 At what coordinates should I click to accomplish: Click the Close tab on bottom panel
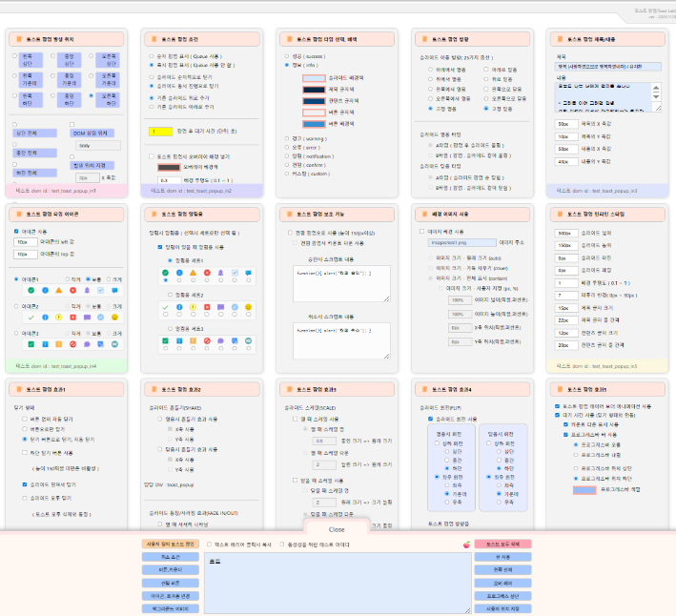(x=337, y=529)
